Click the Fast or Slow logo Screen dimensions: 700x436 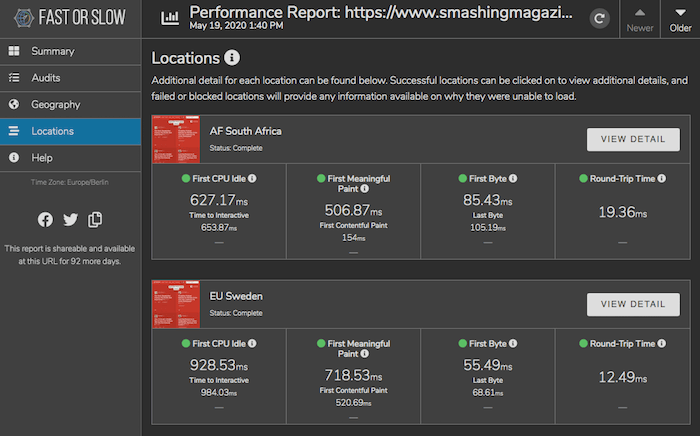click(70, 18)
